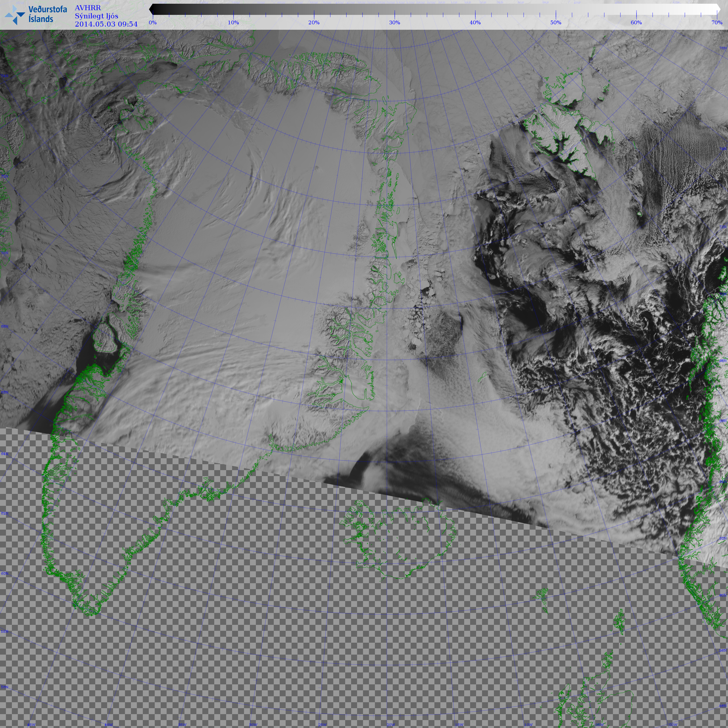
Task: Click the AVHRR title label
Action: pos(88,8)
